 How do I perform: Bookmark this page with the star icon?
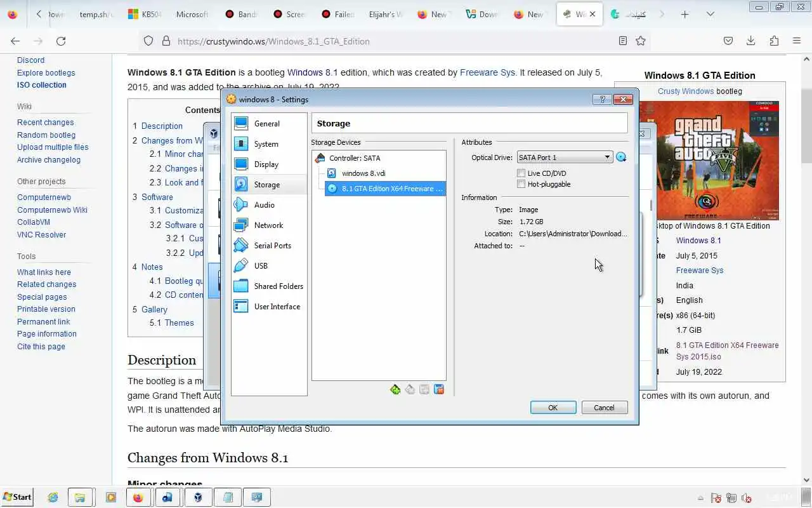pyautogui.click(x=641, y=41)
